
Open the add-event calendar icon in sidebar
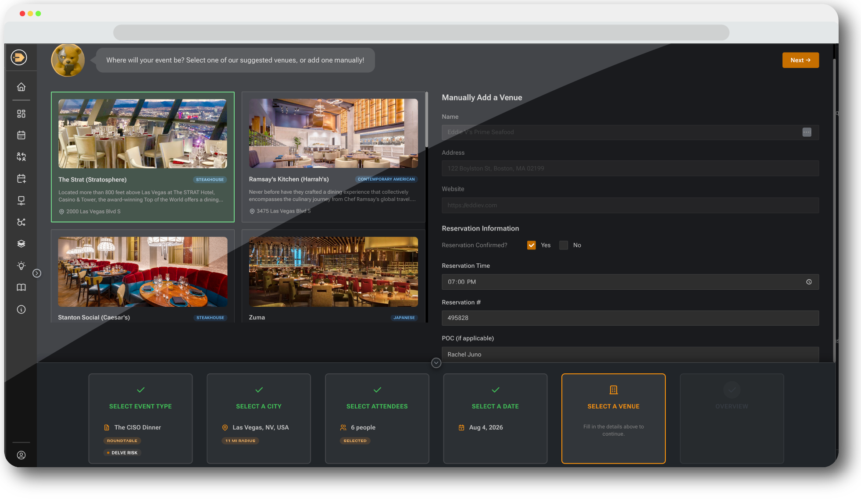21,178
